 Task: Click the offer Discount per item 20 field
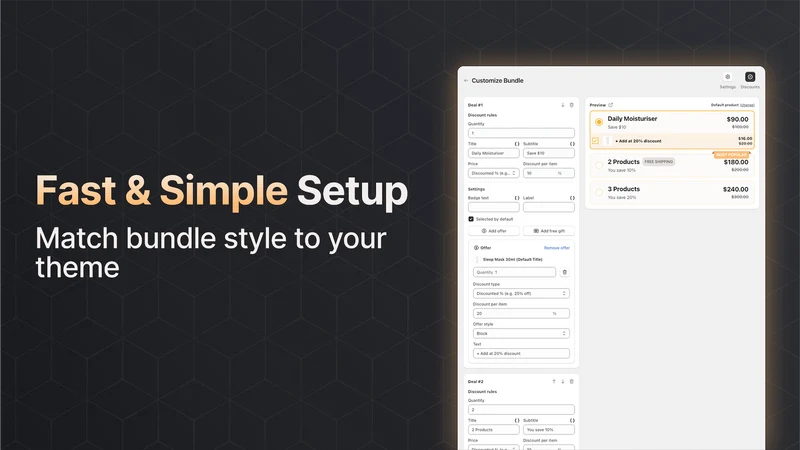click(x=521, y=313)
